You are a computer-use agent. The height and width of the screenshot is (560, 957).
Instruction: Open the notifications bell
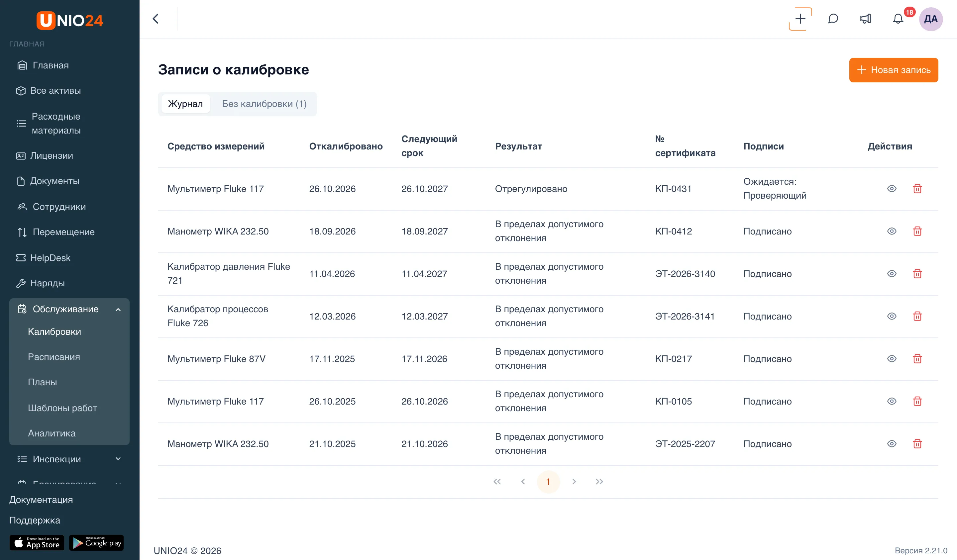[898, 19]
